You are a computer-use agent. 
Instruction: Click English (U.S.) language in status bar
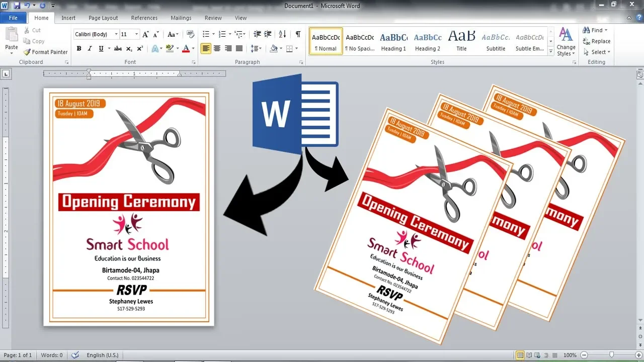tap(103, 355)
